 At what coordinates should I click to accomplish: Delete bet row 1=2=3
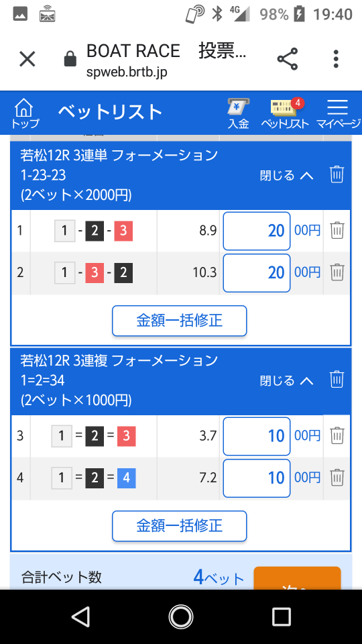337,435
